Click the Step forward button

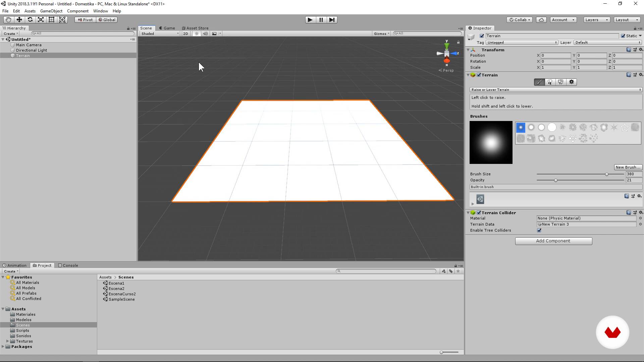click(x=332, y=20)
